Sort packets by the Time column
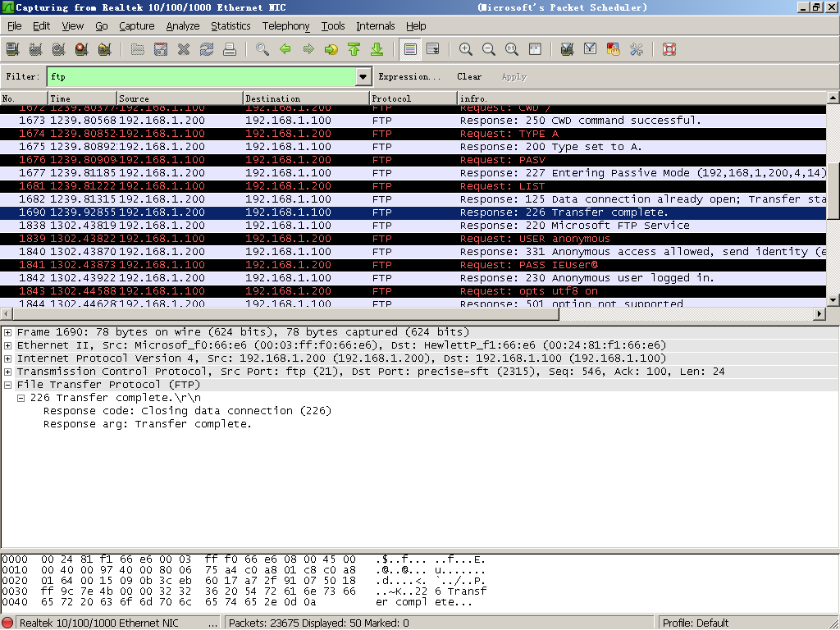840x630 pixels. point(83,98)
